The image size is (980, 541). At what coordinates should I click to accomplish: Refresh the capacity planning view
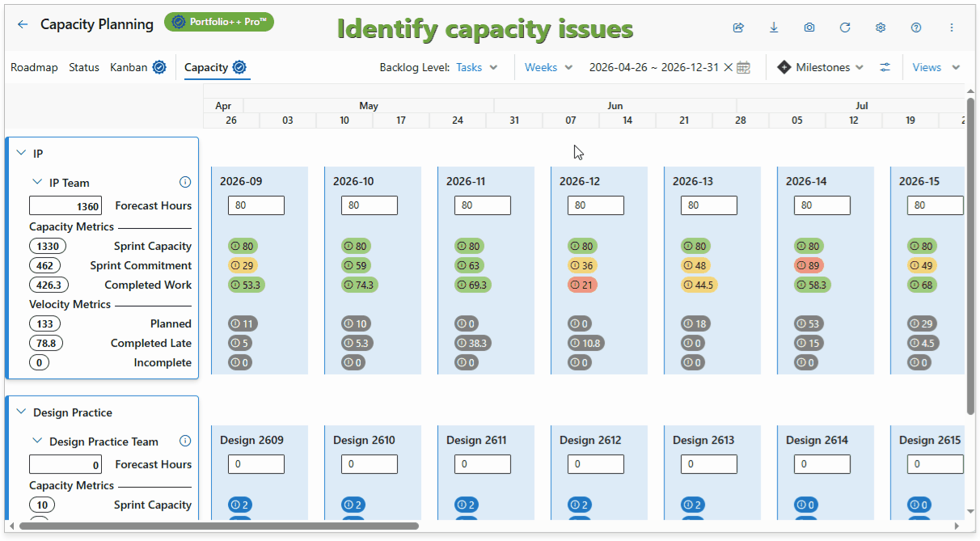(x=845, y=27)
